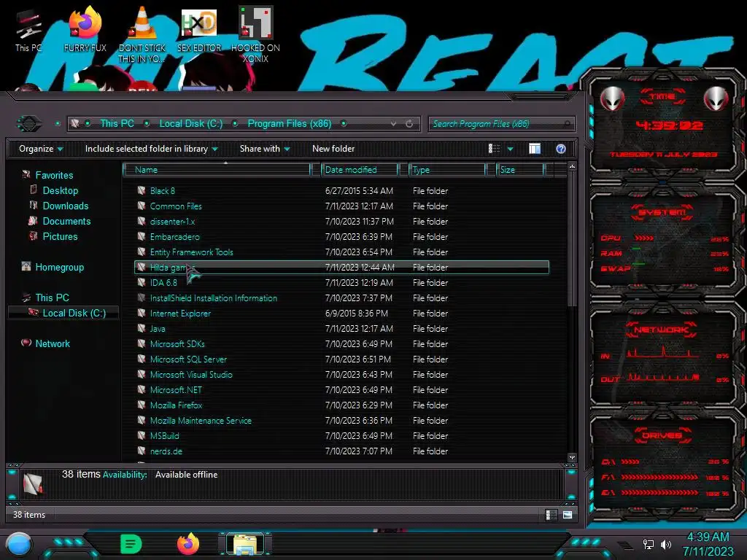This screenshot has width=747, height=560.
Task: Open the Share with dropdown
Action: point(265,149)
